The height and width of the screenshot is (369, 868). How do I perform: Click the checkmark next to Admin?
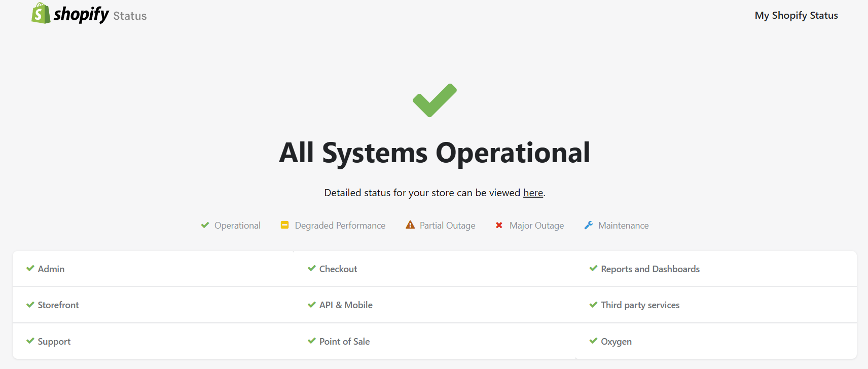(x=30, y=268)
